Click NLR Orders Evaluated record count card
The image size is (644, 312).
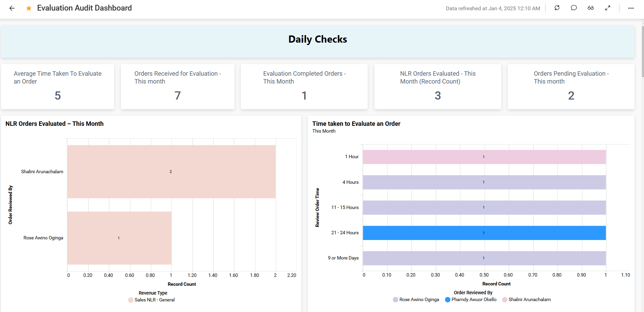438,87
